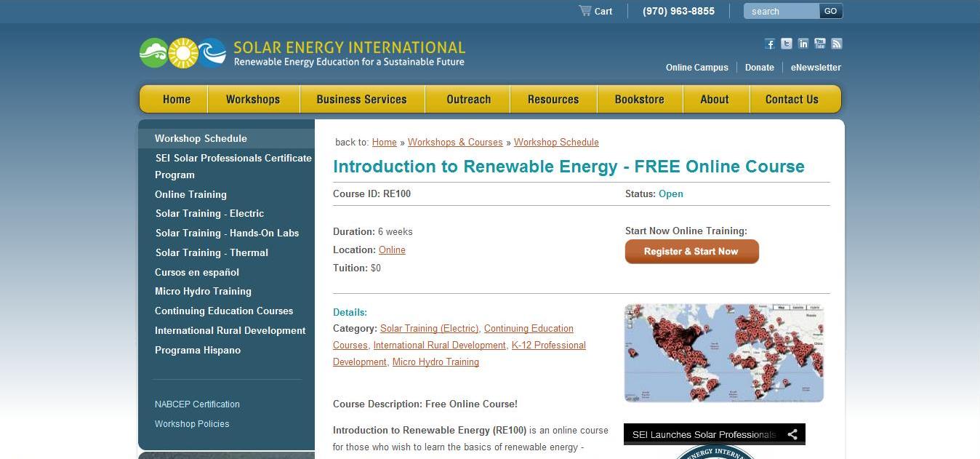Open Cursos en español link
980x459 pixels.
point(197,272)
